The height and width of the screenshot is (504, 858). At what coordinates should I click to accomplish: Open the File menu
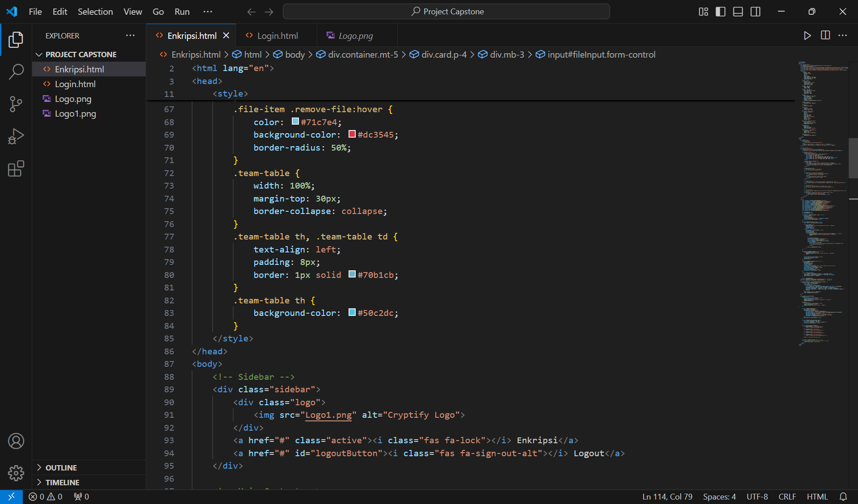35,12
